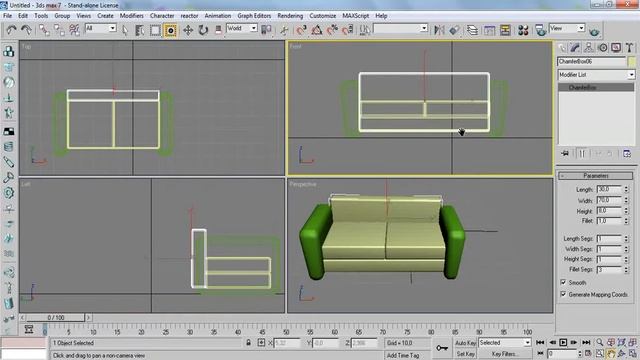Viewport: 640px width, 360px height.
Task: Click the Mirror tool icon
Action: click(x=439, y=30)
